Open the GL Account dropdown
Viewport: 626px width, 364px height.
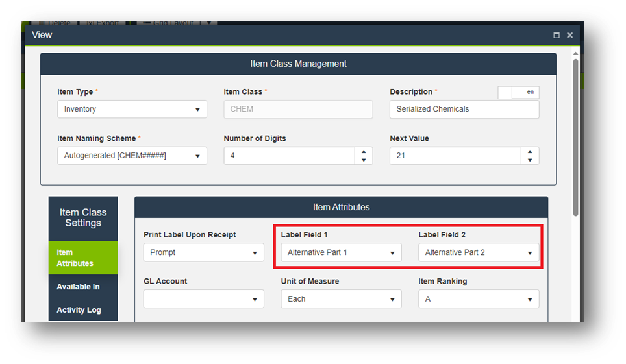[203, 299]
